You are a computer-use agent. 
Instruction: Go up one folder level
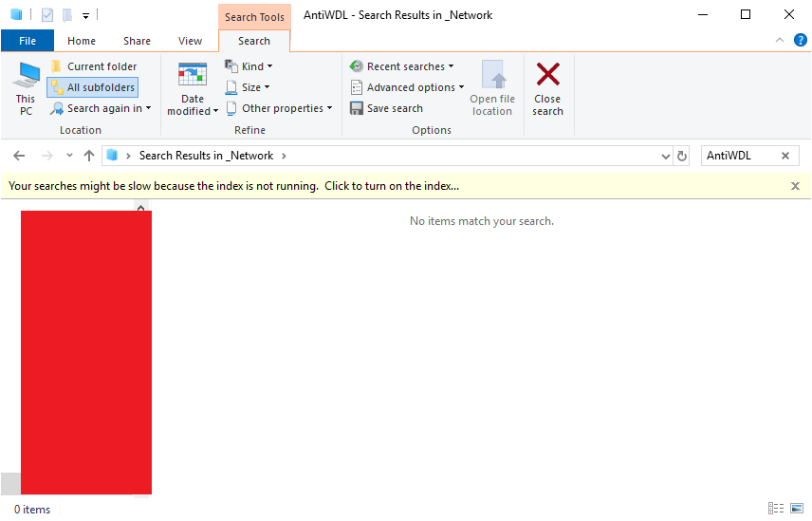(x=89, y=156)
